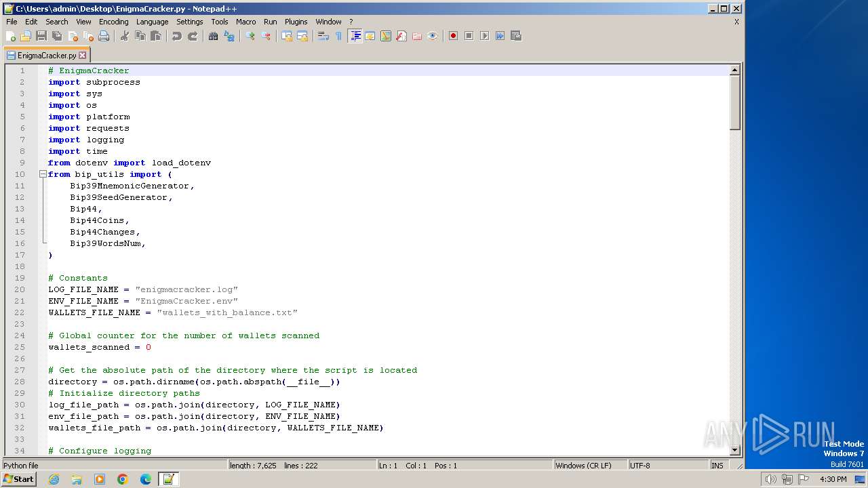
Task: Open the Window menu
Action: (x=329, y=22)
